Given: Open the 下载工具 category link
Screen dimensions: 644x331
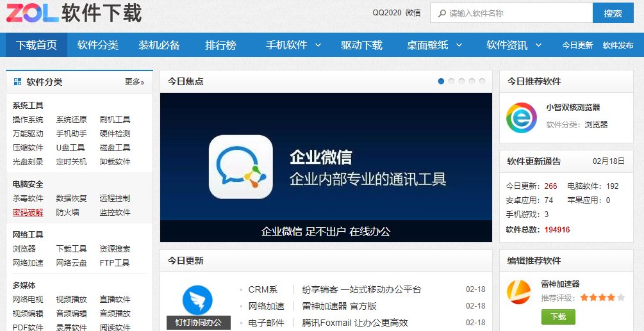Looking at the screenshot, I should 72,249.
